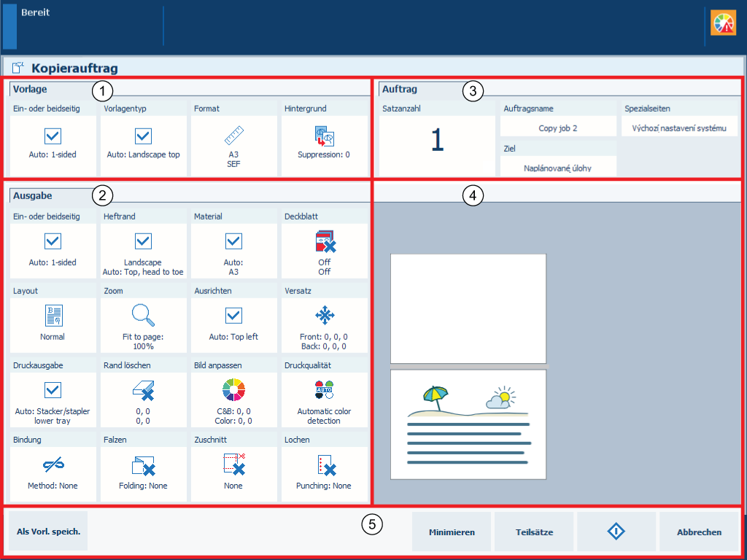
Task: Click the blank preview page thumbnail
Action: 468,308
